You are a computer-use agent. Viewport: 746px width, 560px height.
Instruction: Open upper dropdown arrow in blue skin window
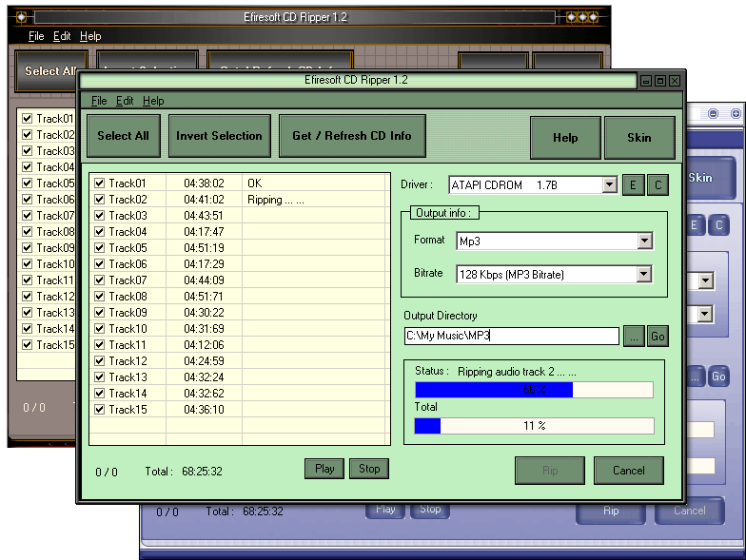coord(706,281)
